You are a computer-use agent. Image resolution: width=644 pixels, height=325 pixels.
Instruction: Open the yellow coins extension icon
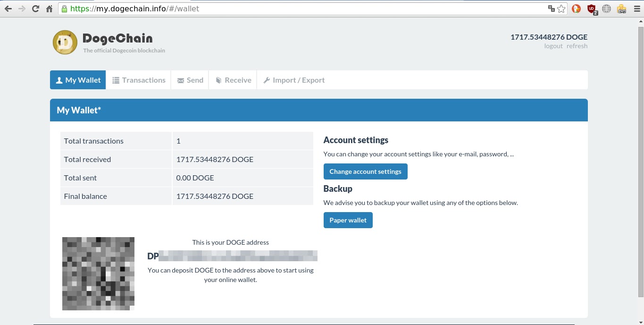pos(621,9)
